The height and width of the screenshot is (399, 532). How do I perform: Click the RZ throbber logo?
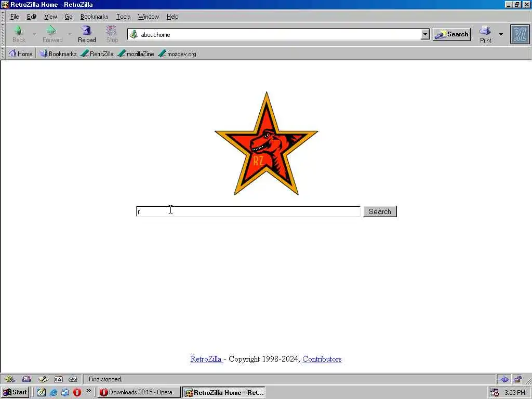(x=520, y=34)
